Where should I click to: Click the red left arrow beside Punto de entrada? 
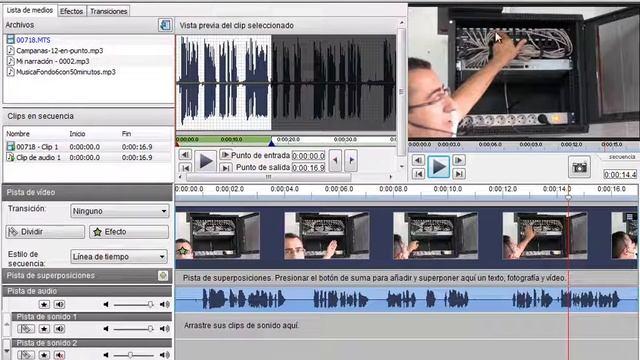336,160
